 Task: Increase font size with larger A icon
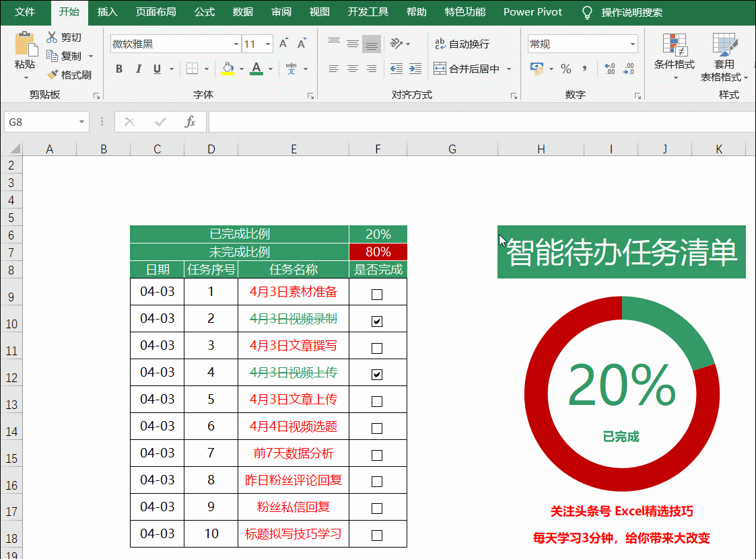284,44
